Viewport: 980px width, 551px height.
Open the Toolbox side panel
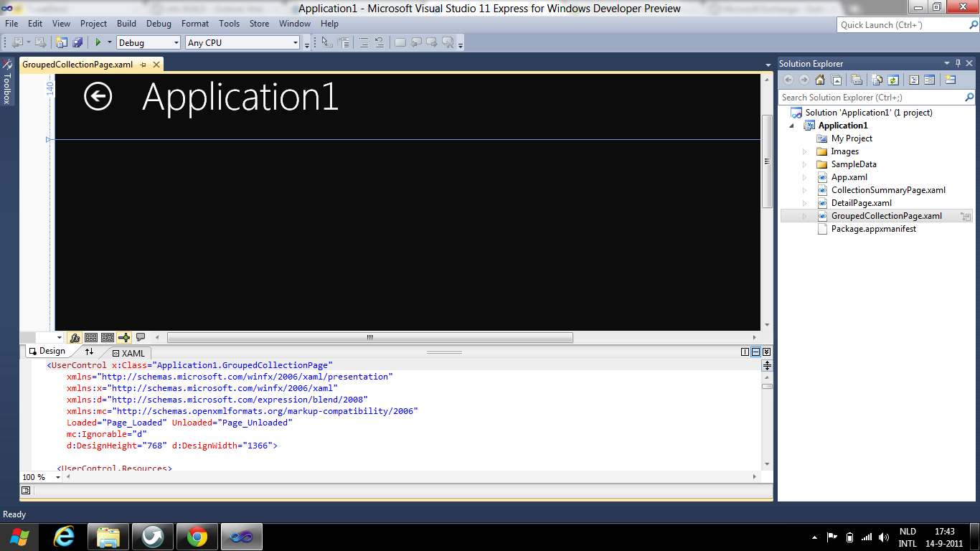click(x=8, y=82)
